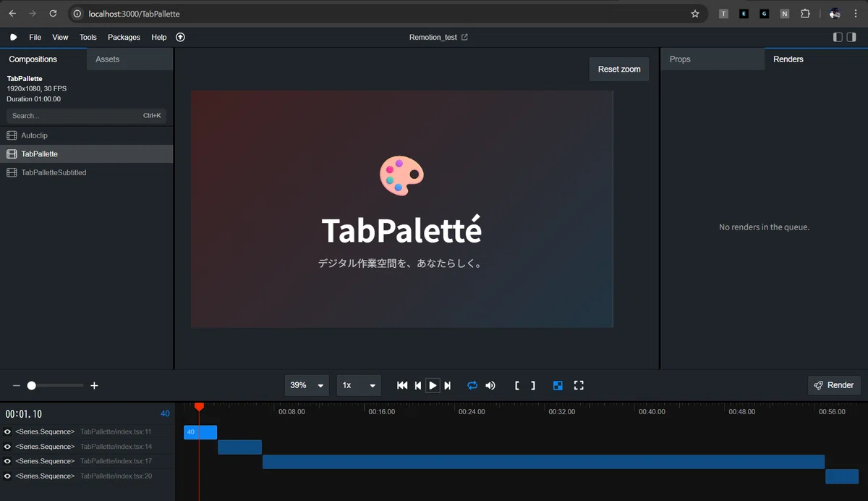Set the out-point mark bracket
The width and height of the screenshot is (868, 501).
click(x=533, y=385)
